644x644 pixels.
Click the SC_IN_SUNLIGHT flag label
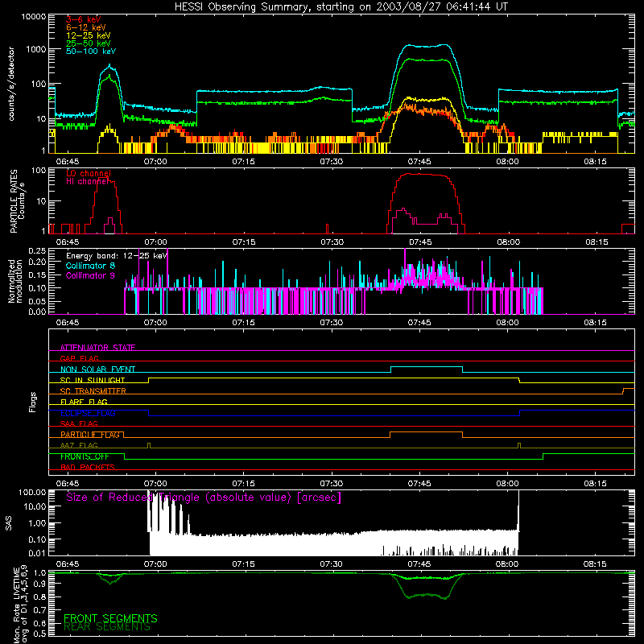pos(93,380)
